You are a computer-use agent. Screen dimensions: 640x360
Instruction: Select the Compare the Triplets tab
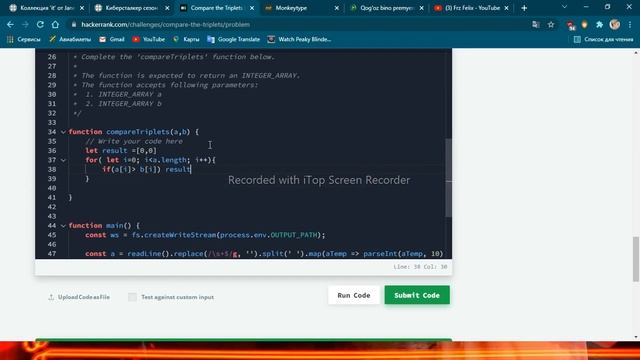[217, 8]
